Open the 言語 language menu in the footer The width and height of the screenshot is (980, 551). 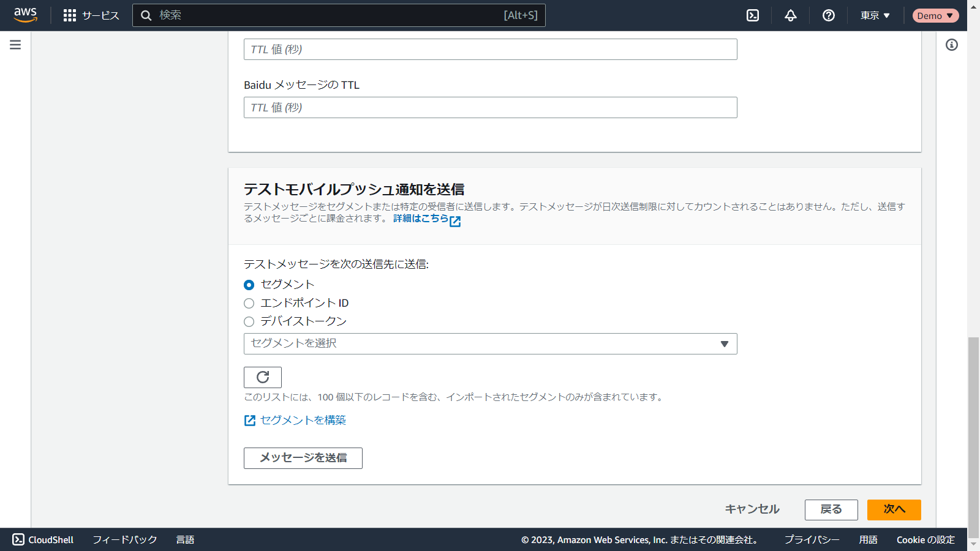pyautogui.click(x=185, y=539)
